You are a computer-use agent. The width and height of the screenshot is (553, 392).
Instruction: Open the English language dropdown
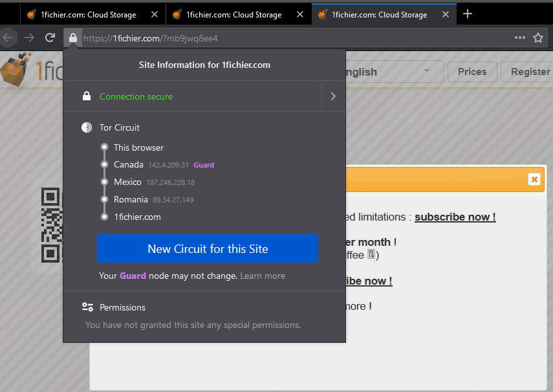395,72
